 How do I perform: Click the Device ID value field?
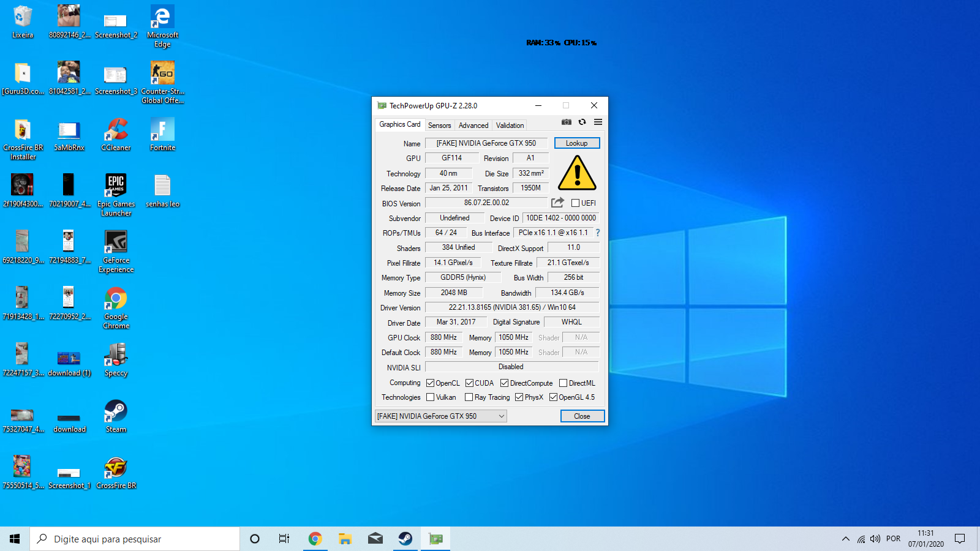(x=560, y=218)
